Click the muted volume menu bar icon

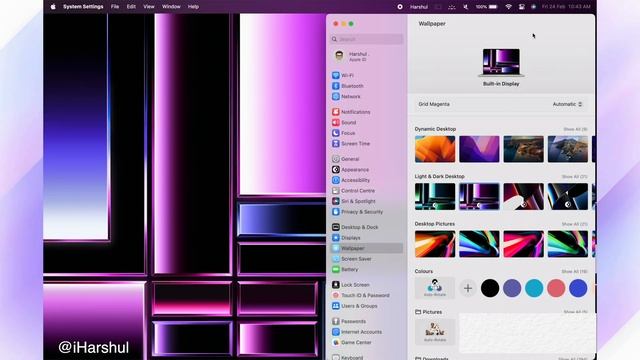tap(466, 7)
